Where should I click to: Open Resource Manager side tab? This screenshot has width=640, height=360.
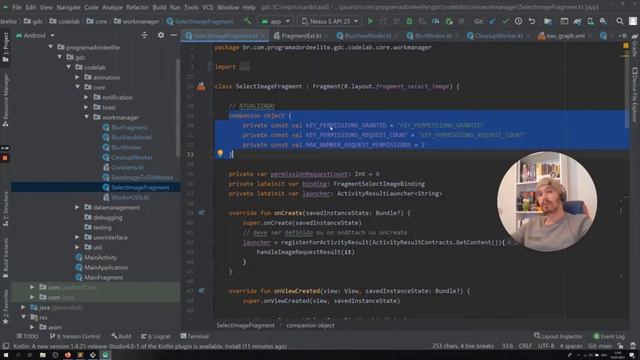click(x=5, y=100)
